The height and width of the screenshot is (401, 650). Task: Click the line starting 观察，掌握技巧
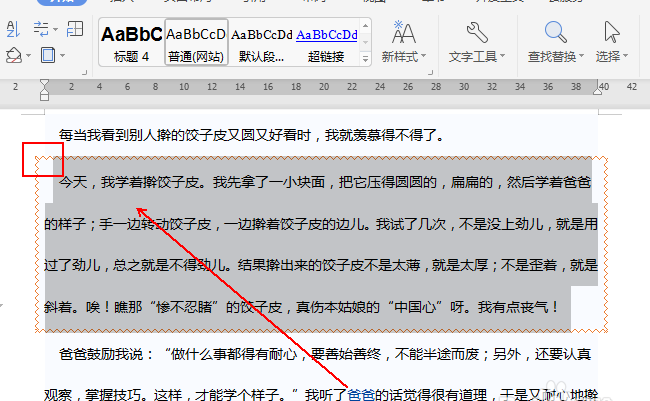tap(321, 394)
